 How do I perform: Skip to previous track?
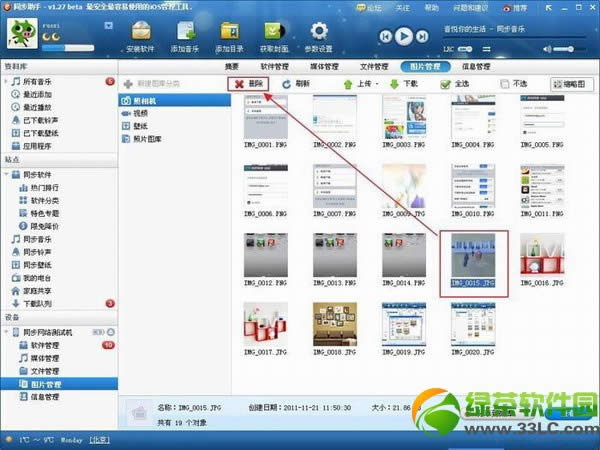(x=385, y=37)
